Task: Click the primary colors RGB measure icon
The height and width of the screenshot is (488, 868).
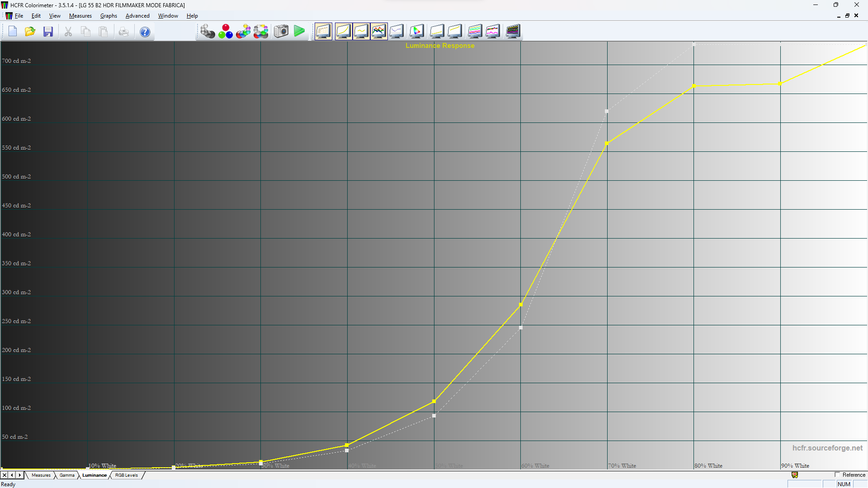Action: [x=225, y=32]
